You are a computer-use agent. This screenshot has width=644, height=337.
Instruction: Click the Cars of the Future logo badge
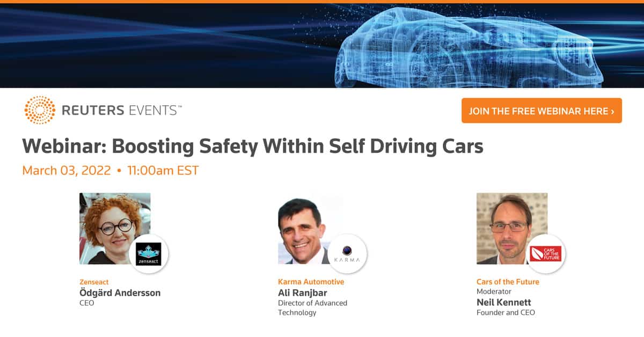(x=545, y=254)
